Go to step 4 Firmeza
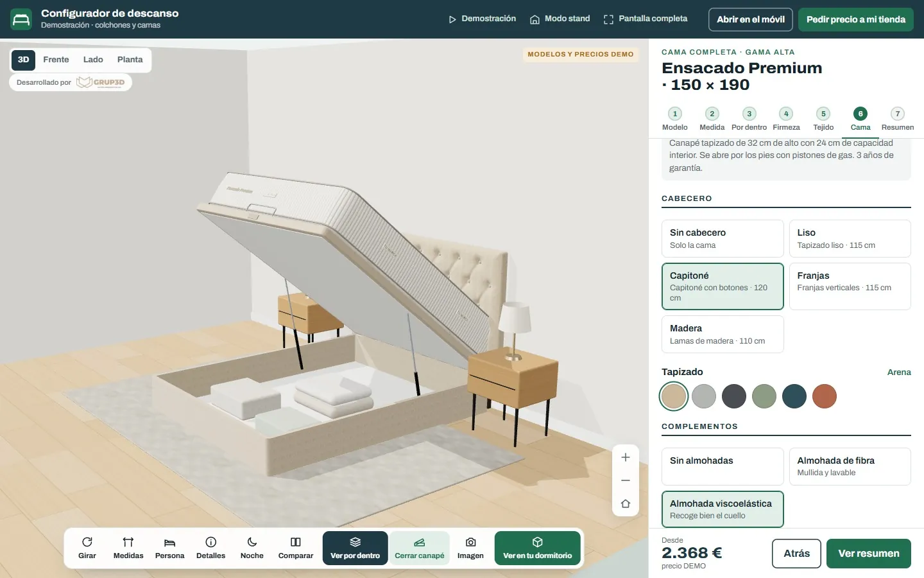The width and height of the screenshot is (924, 578). coord(786,119)
